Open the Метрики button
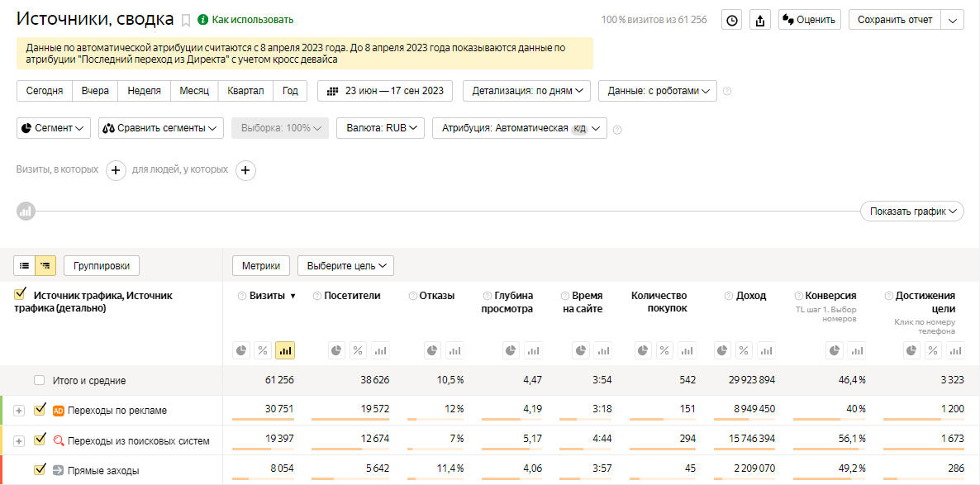The image size is (980, 485). point(260,265)
